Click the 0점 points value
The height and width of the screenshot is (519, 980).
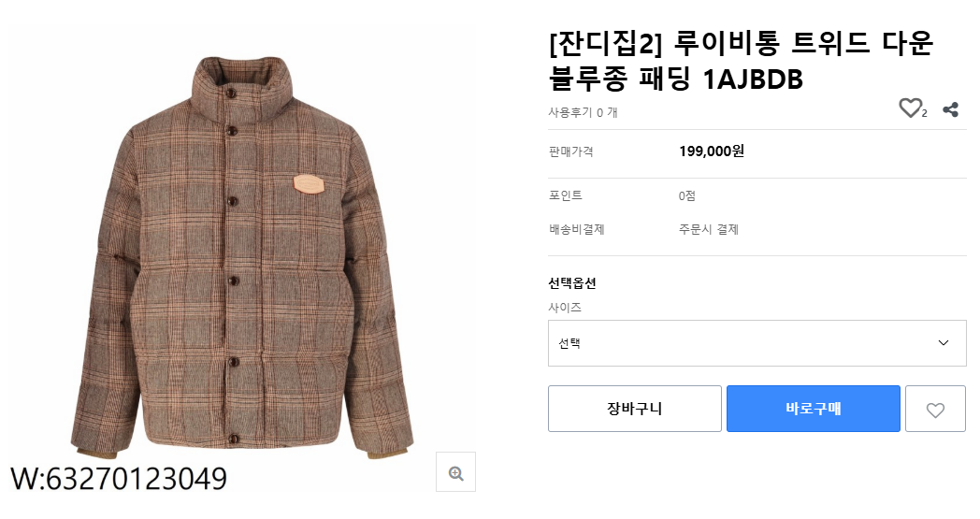pos(687,196)
